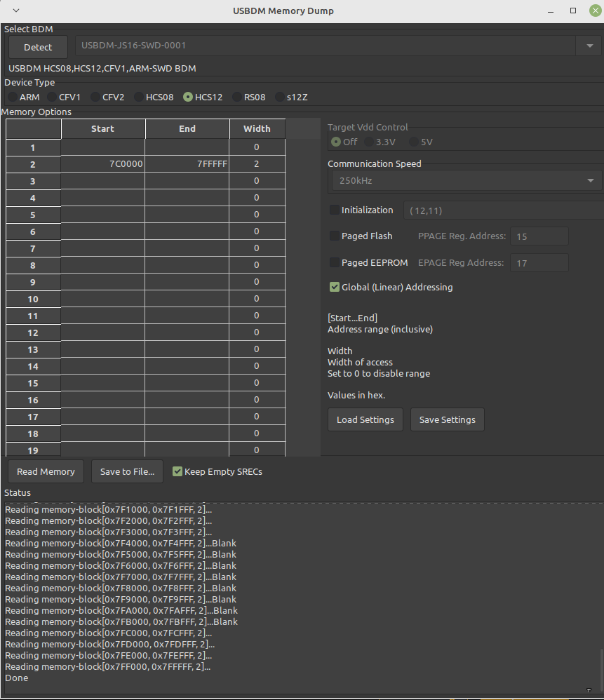Select row header 10 in memory table
Screen dimensions: 604x700
point(33,299)
